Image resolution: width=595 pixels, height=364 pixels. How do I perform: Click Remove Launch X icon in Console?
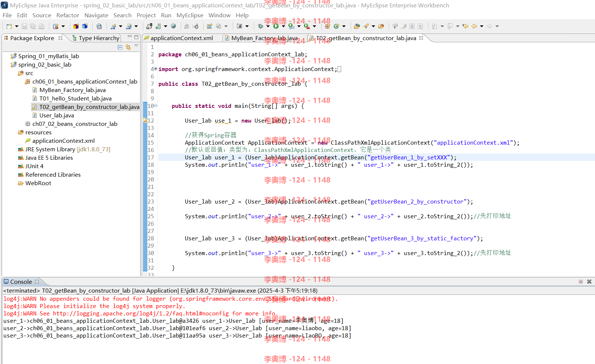589,282
